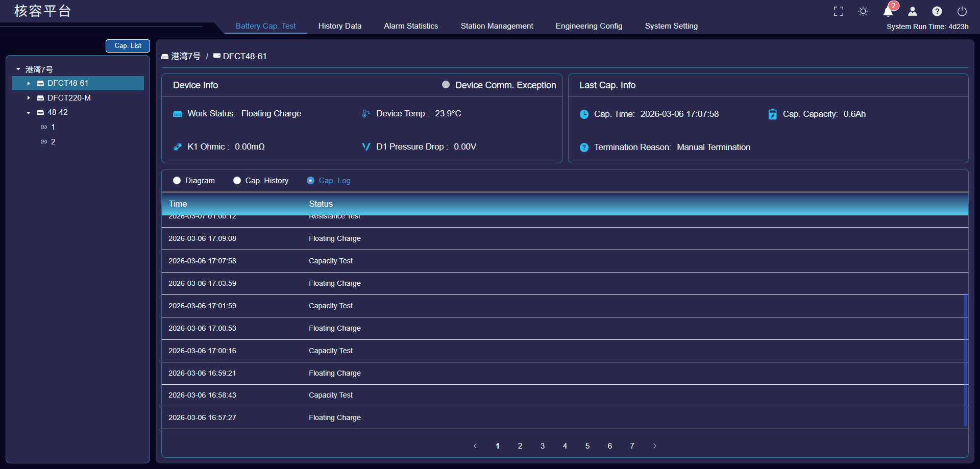Select the Cap. Log radio button
This screenshot has width=980, height=469.
tap(310, 181)
